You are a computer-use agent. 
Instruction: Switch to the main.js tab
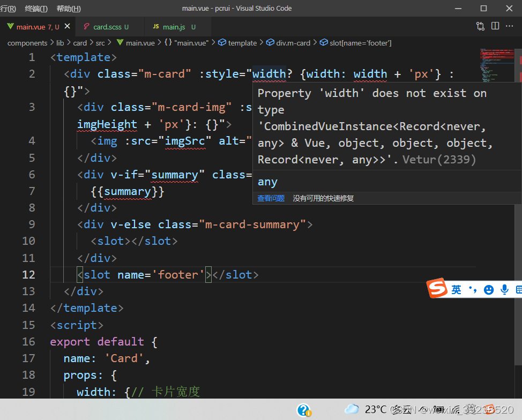pyautogui.click(x=174, y=27)
